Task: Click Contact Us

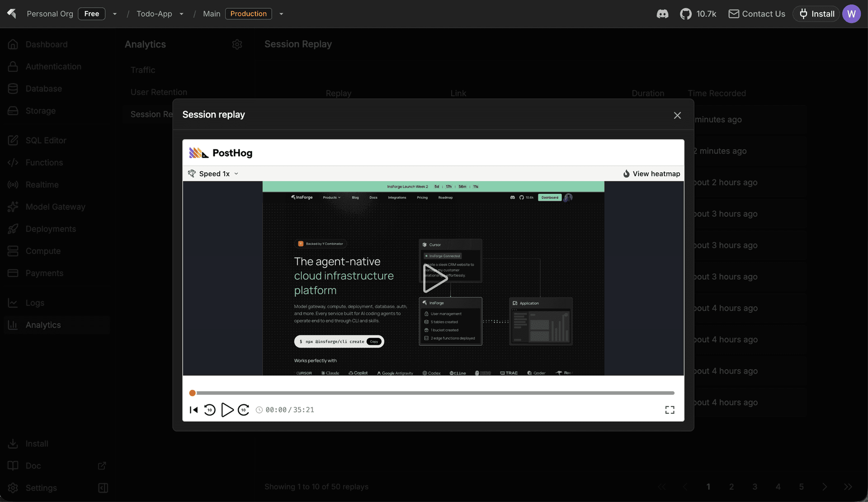Action: [x=757, y=14]
